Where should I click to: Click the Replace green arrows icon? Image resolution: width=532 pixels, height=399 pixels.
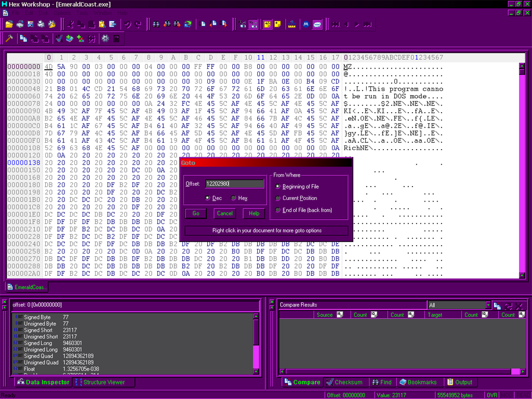[x=188, y=24]
